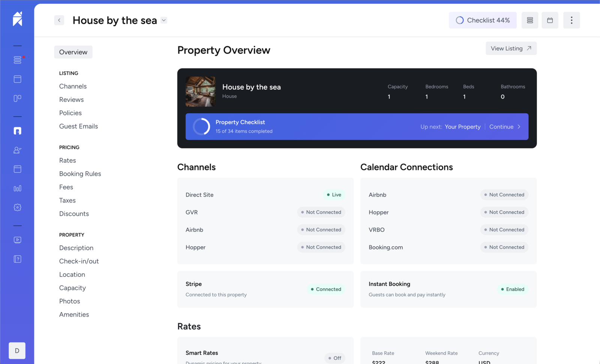Open the sidebar board layout icon
Viewport: 600px width, 364px height.
point(18,98)
